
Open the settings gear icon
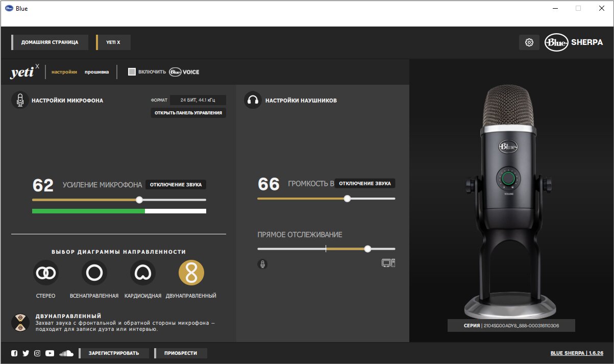529,42
